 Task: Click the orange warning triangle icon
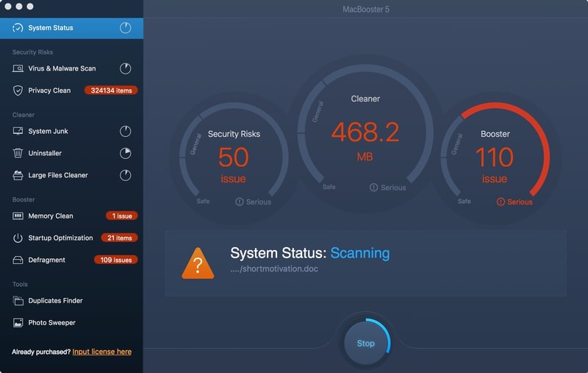198,263
